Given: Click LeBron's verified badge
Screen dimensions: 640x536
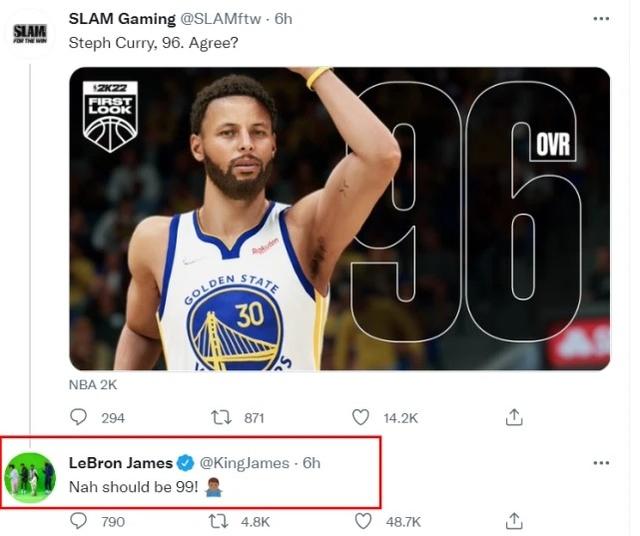Looking at the screenshot, I should click(184, 463).
